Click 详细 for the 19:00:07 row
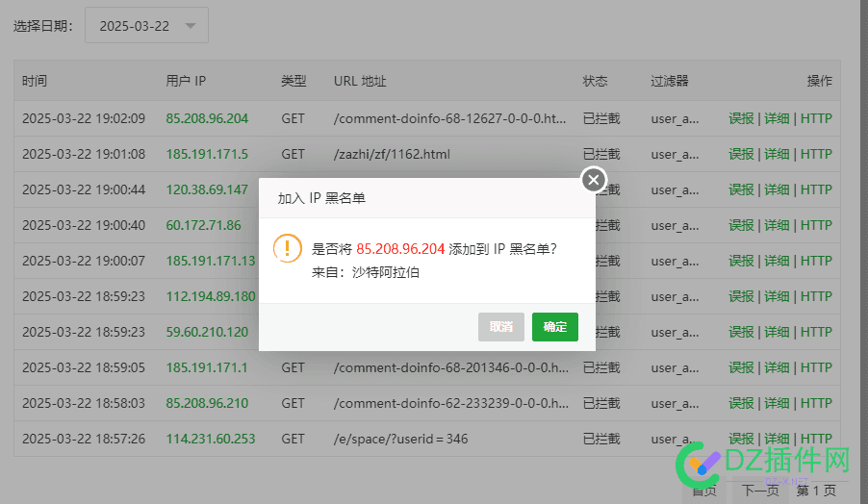The height and width of the screenshot is (504, 868). (777, 261)
